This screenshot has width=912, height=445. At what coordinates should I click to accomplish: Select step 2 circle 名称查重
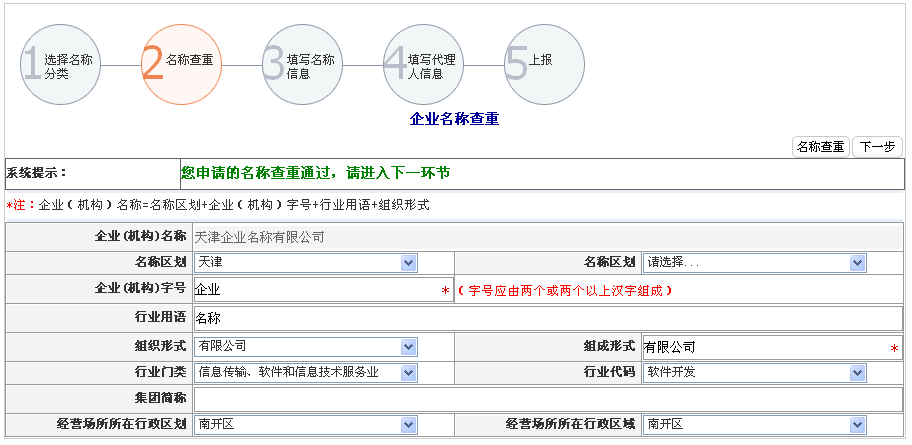tap(182, 66)
